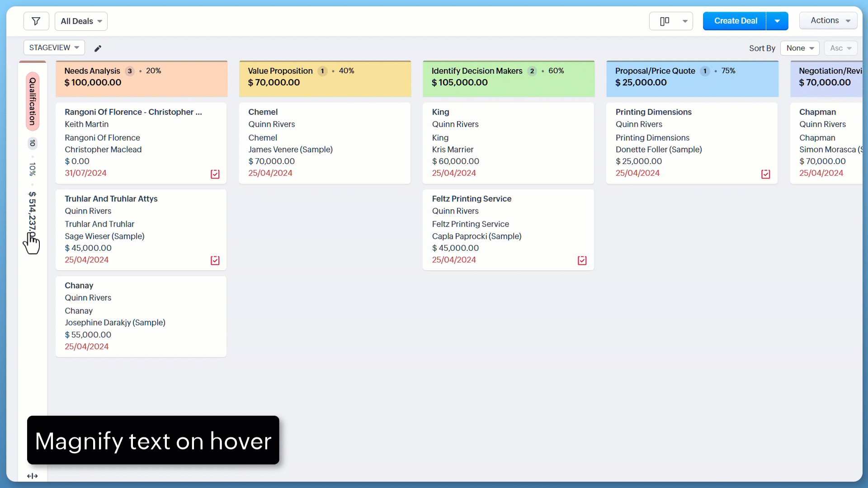
Task: Select the Chanay deal card
Action: 141,316
